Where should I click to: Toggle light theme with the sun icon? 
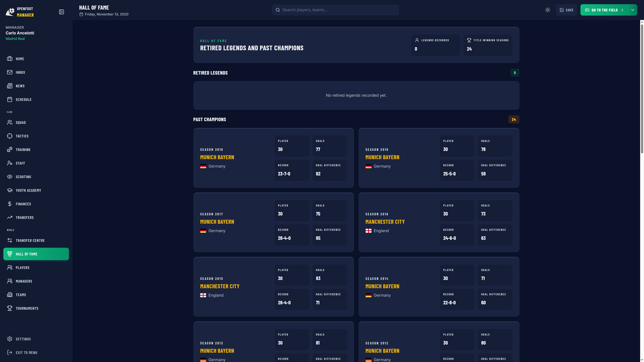point(548,10)
